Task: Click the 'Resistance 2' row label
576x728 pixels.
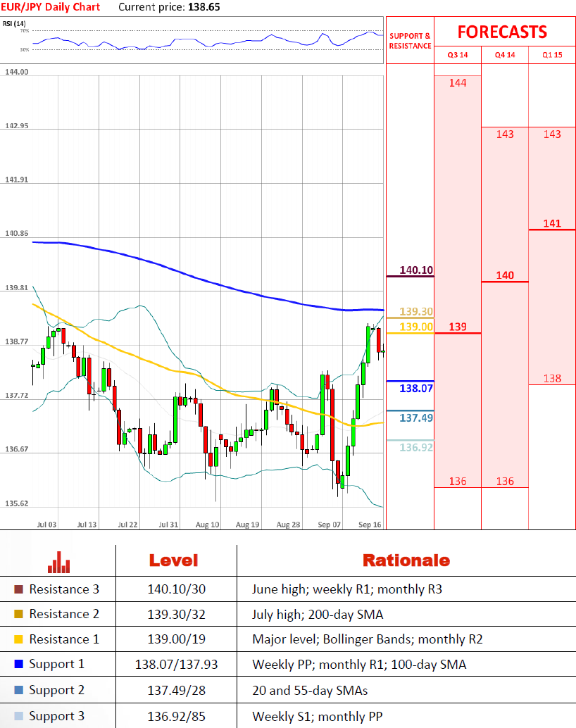Action: 64,614
